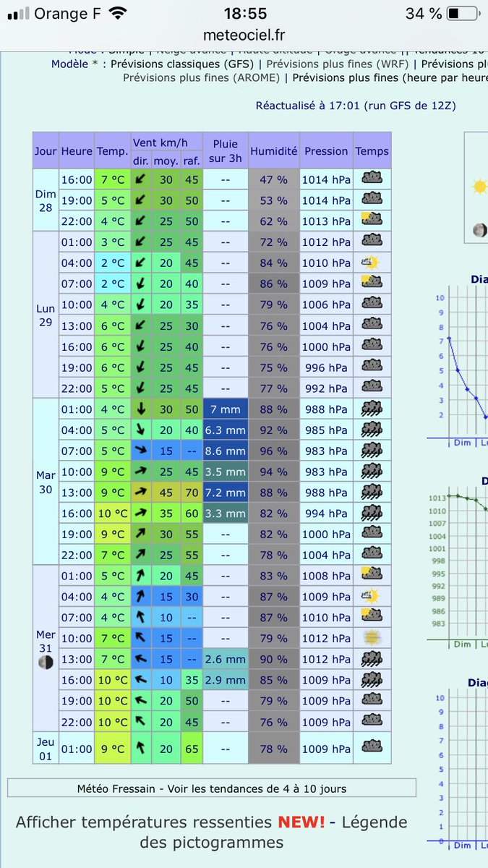Click rain icon for Mar 07:00 row

(372, 451)
